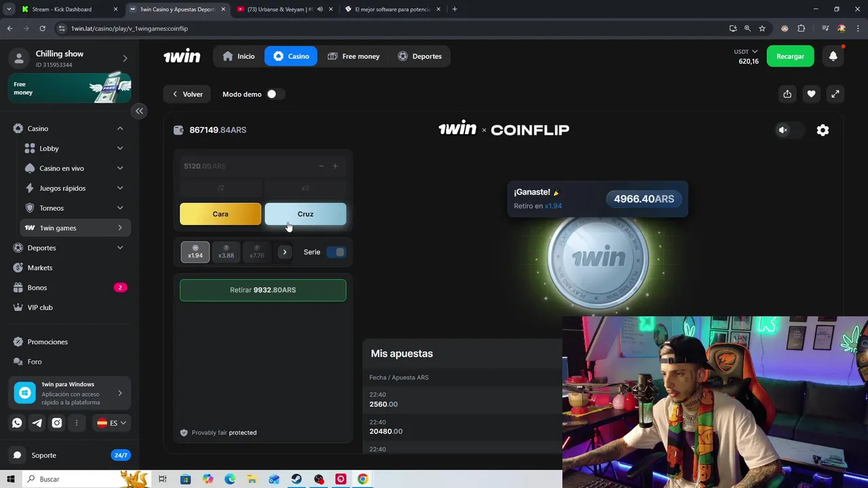Click the Provably fair shield icon
Viewport: 868px width, 488px height.
[184, 432]
